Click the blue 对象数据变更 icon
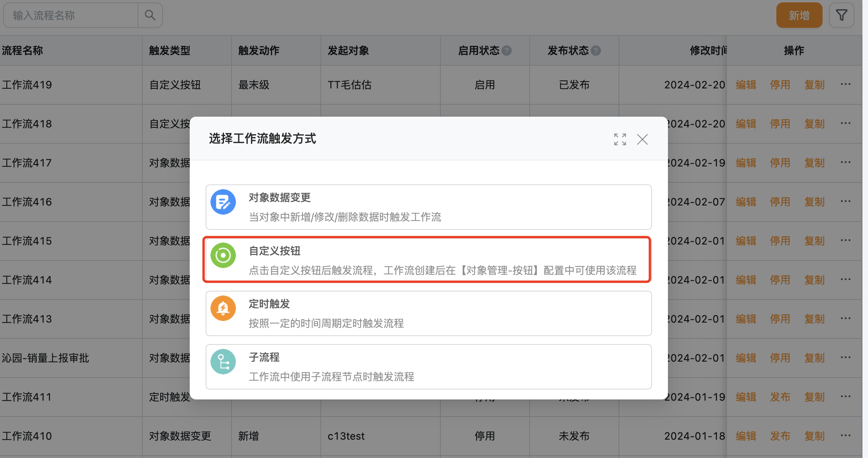 [x=223, y=202]
